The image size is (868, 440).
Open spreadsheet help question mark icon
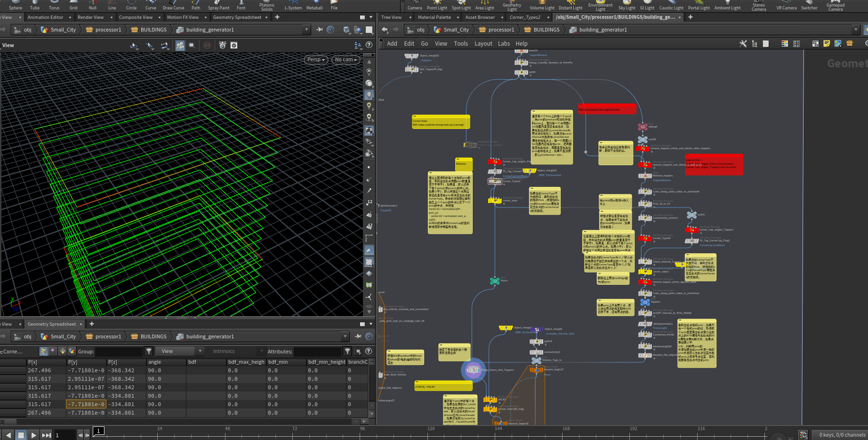pos(369,351)
